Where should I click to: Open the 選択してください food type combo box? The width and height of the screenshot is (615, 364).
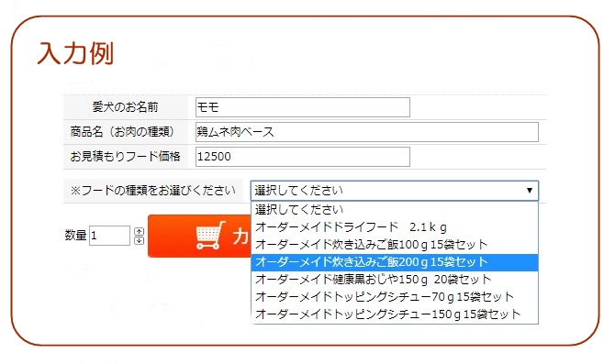click(x=394, y=191)
